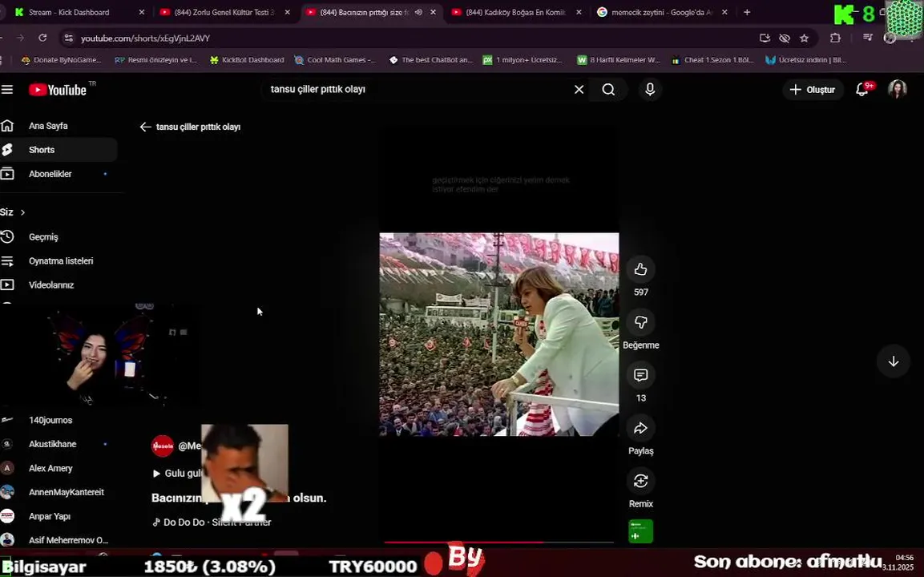Remix this short
The height and width of the screenshot is (577, 924).
pos(640,482)
